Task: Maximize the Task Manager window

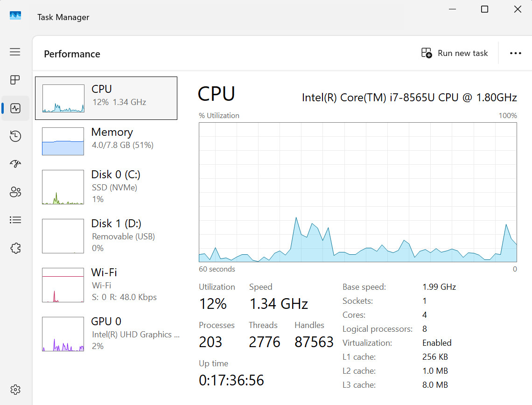Action: point(484,9)
